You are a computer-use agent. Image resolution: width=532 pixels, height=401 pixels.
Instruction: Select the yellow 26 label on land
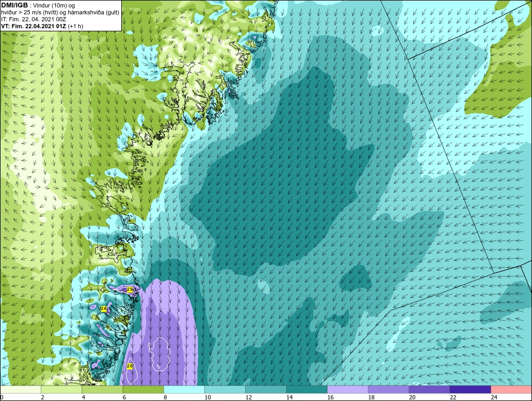click(x=104, y=308)
